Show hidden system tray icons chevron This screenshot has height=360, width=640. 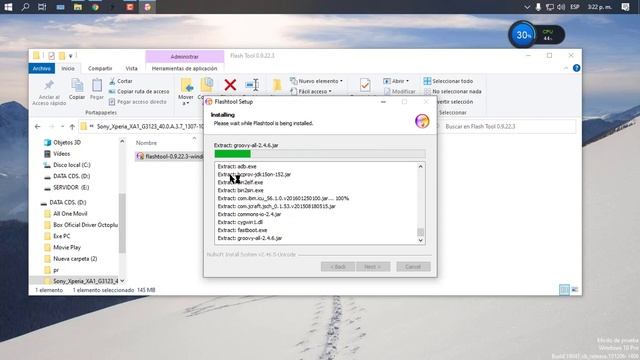click(527, 7)
